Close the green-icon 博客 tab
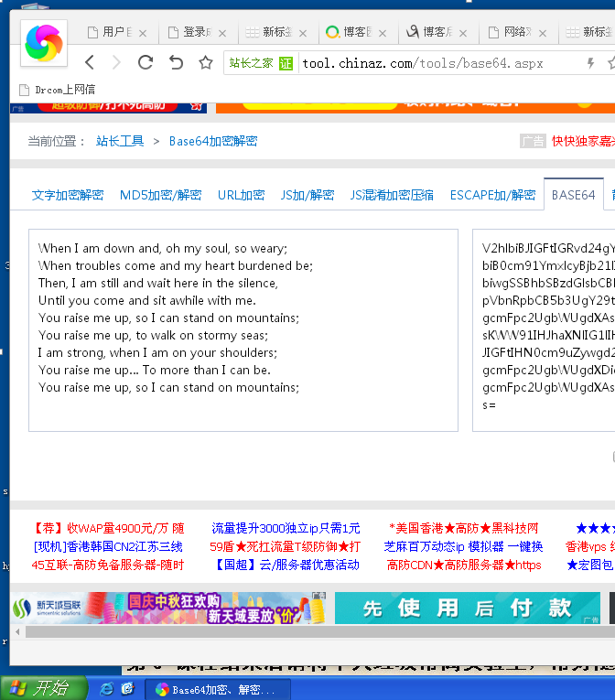 pyautogui.click(x=383, y=33)
